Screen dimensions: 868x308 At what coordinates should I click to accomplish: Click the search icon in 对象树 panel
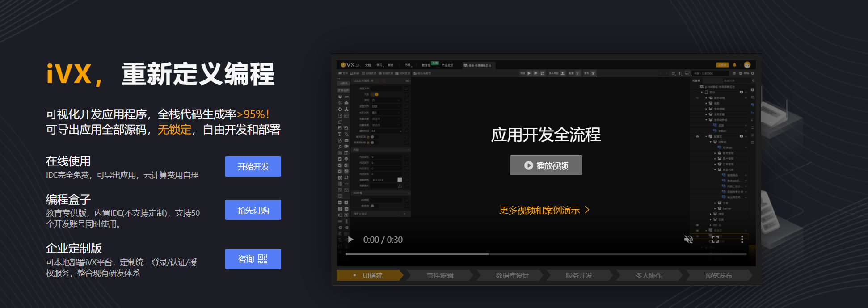coord(753,80)
